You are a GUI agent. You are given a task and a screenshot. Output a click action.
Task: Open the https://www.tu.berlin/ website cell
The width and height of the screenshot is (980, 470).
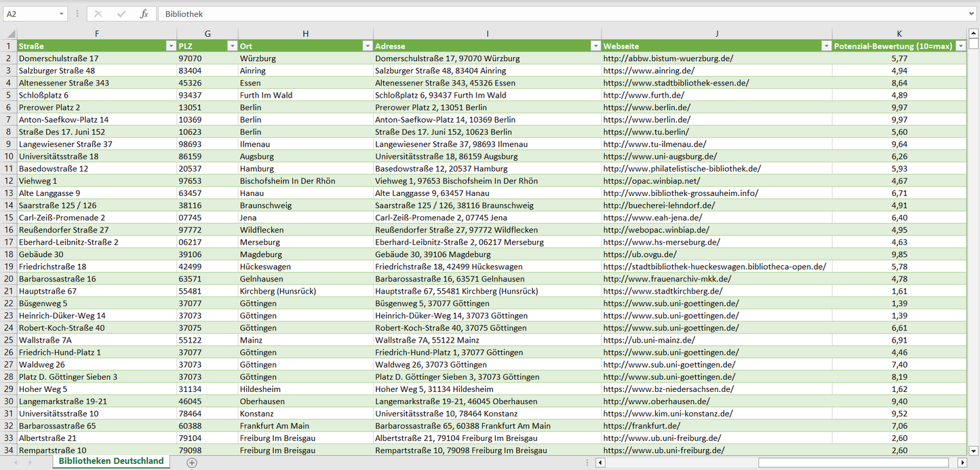(646, 132)
